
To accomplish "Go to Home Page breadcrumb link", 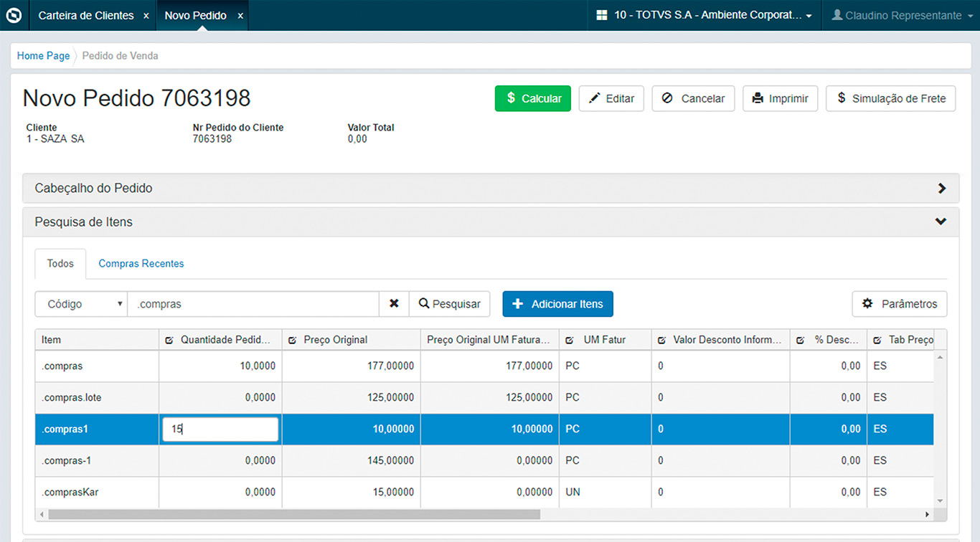I will (x=43, y=56).
